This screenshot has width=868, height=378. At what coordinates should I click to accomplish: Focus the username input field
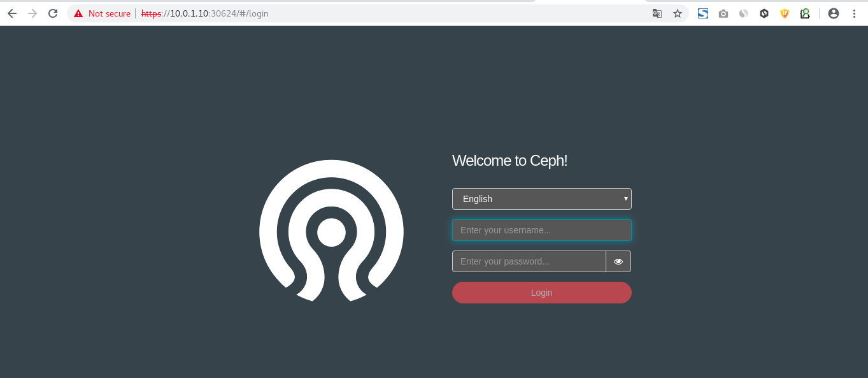(x=542, y=230)
